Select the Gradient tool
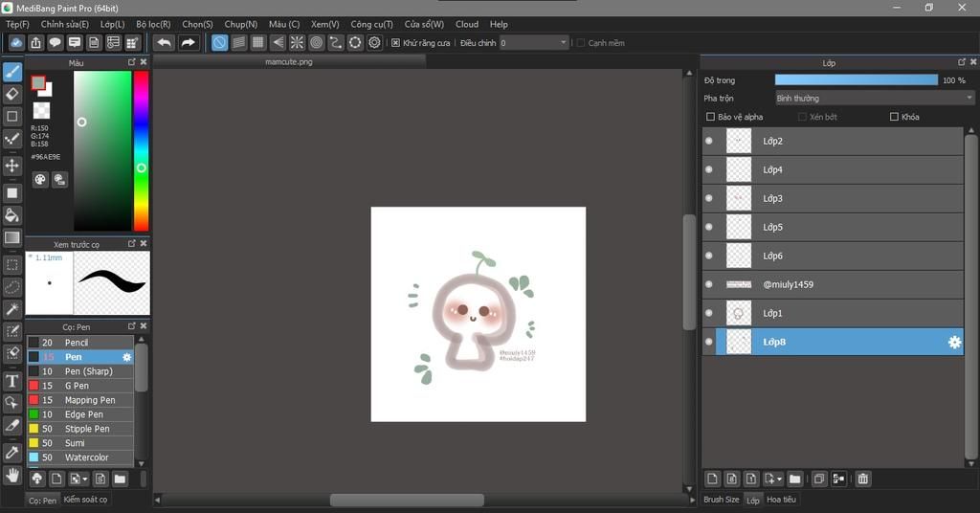The height and width of the screenshot is (513, 980). (11, 237)
